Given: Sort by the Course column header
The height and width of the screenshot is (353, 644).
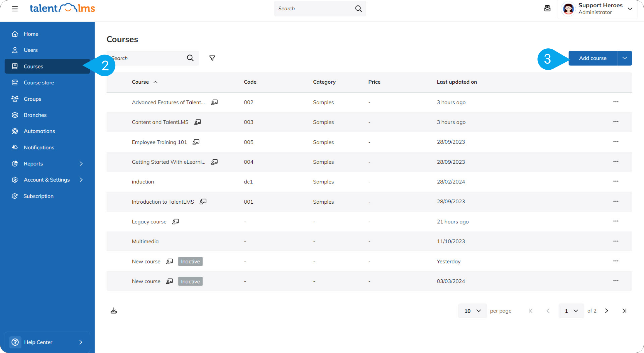Looking at the screenshot, I should (x=140, y=82).
